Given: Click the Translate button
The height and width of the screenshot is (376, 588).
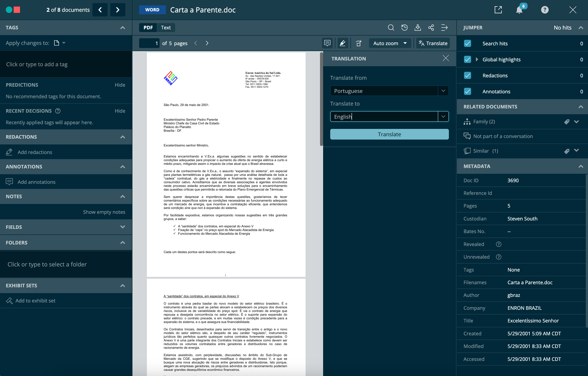Looking at the screenshot, I should [x=389, y=134].
